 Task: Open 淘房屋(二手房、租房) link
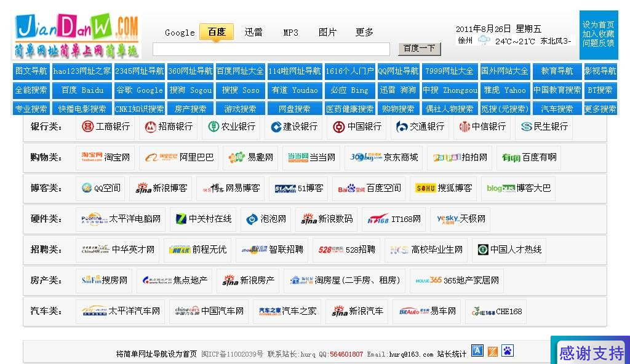coord(345,280)
